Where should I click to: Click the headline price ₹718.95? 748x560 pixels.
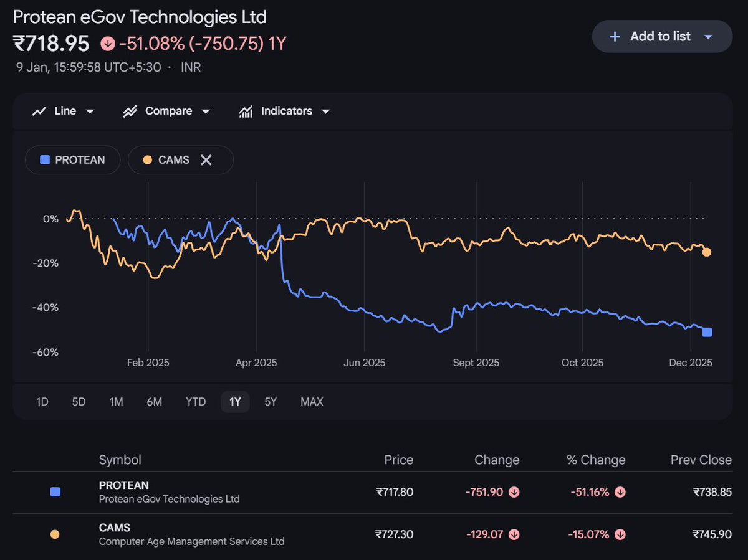pyautogui.click(x=51, y=44)
